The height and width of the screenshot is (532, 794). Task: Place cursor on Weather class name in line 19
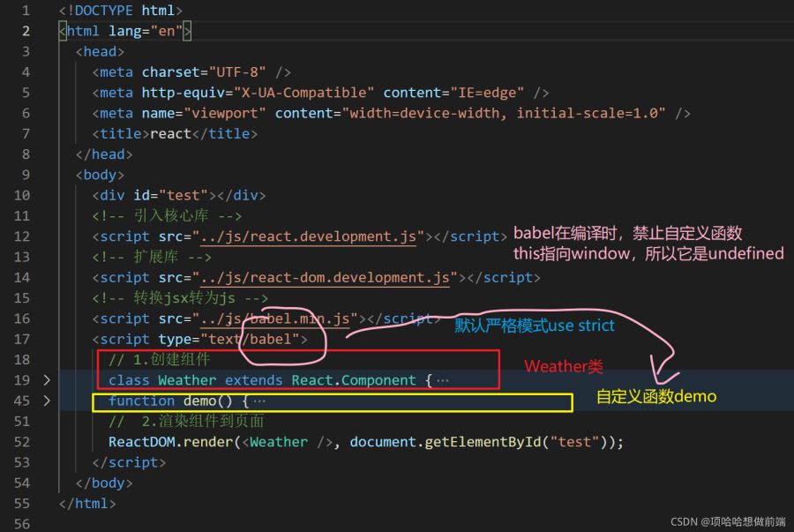(x=187, y=380)
